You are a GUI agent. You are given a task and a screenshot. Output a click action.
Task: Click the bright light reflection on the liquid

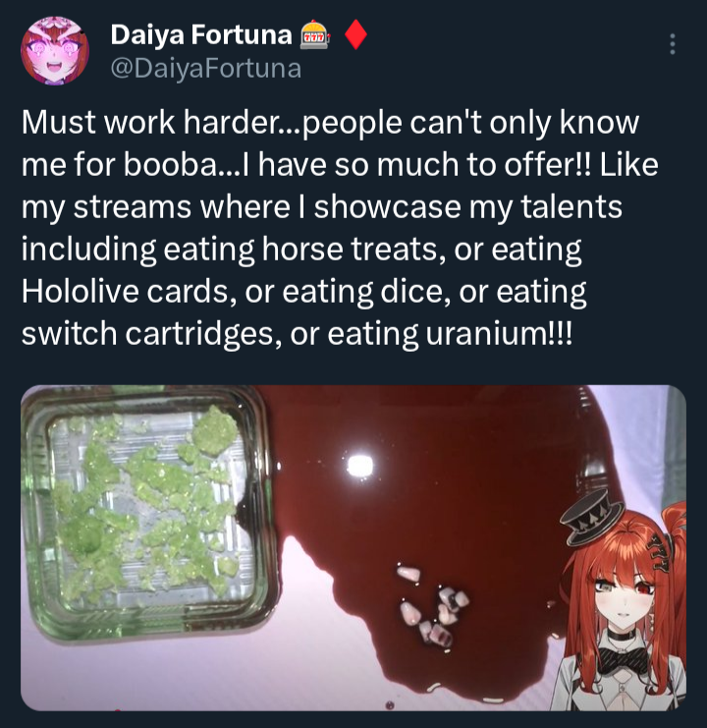click(360, 466)
